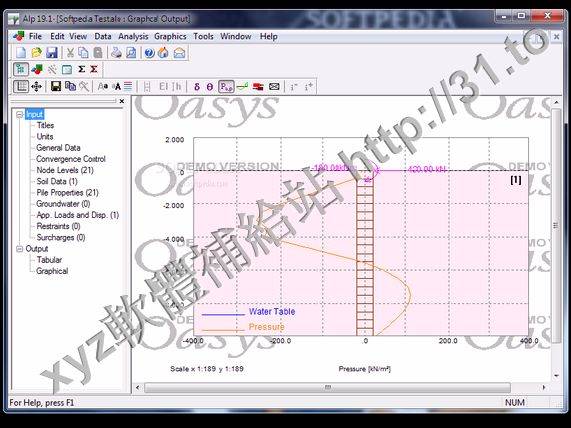Click the colored shapes icon in the second toolbar

[36, 69]
